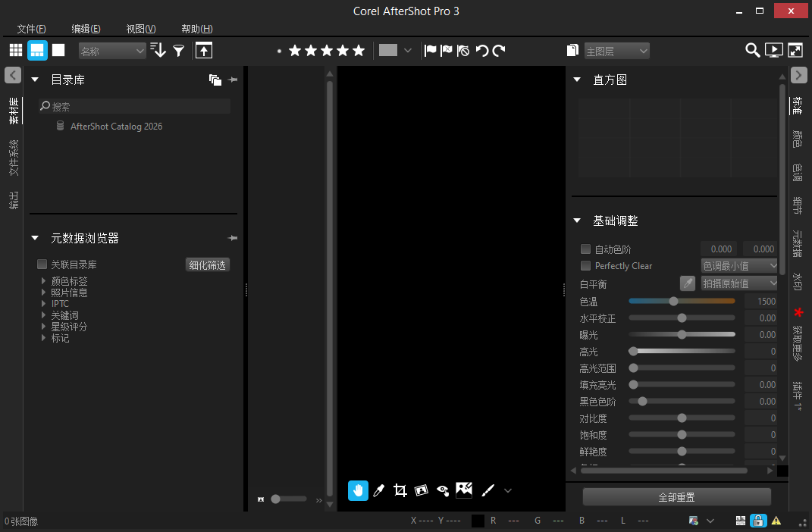
Task: Open the 色调最小值 dropdown
Action: (x=739, y=266)
